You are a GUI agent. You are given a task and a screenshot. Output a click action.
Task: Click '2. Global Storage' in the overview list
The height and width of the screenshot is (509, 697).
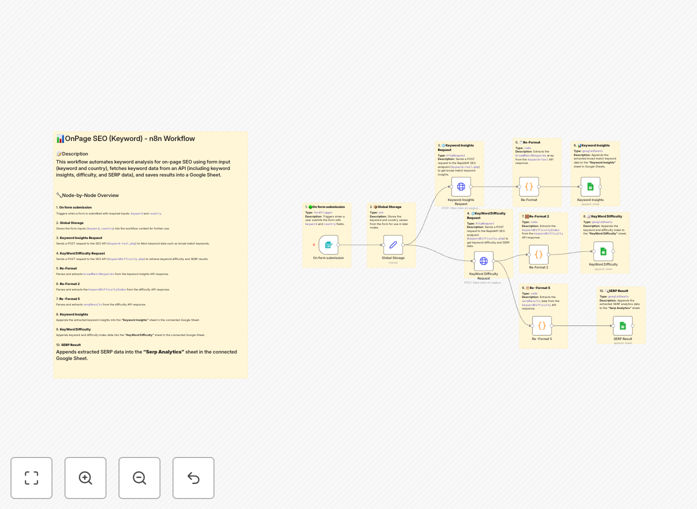[70, 223]
